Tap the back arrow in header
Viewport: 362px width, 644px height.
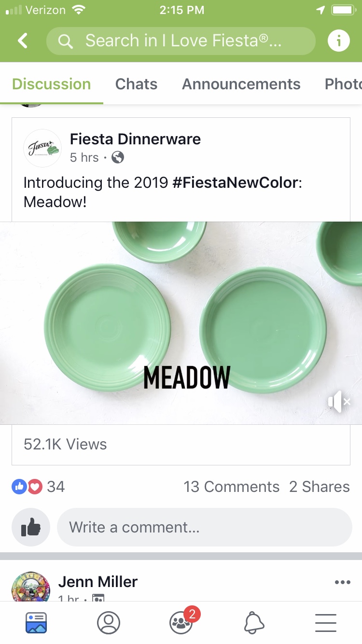coord(23,41)
